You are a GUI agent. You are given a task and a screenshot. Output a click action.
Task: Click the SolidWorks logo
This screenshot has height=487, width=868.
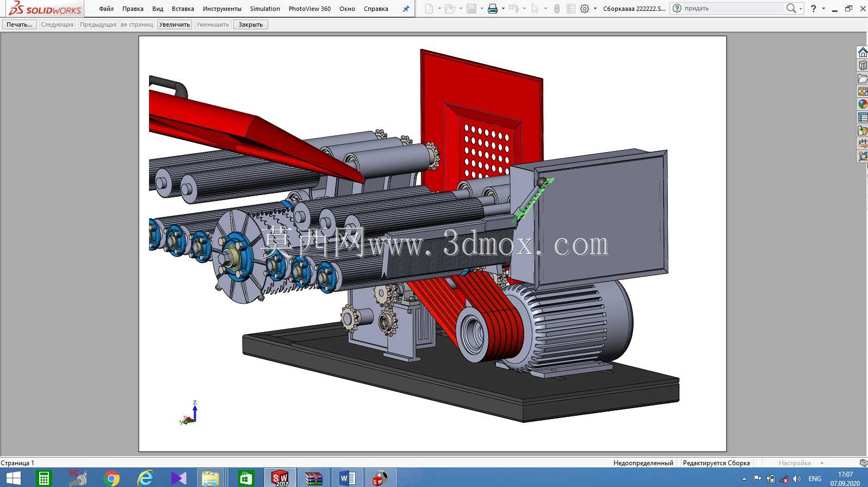pos(45,9)
